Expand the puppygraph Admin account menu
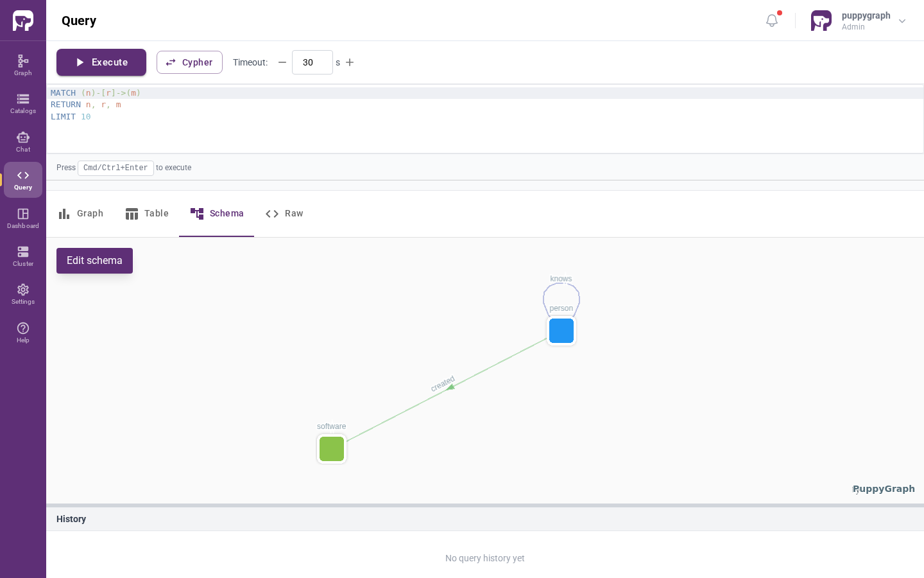This screenshot has height=578, width=924. (x=902, y=21)
